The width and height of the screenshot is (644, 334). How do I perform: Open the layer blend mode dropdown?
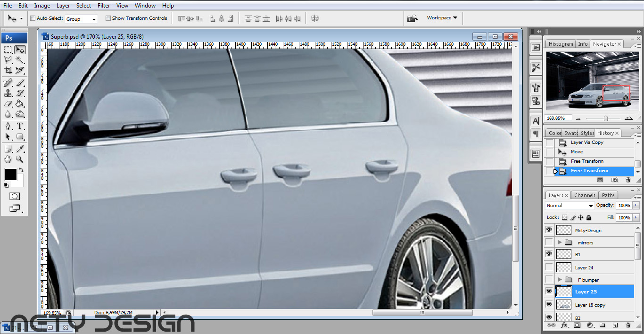[570, 206]
